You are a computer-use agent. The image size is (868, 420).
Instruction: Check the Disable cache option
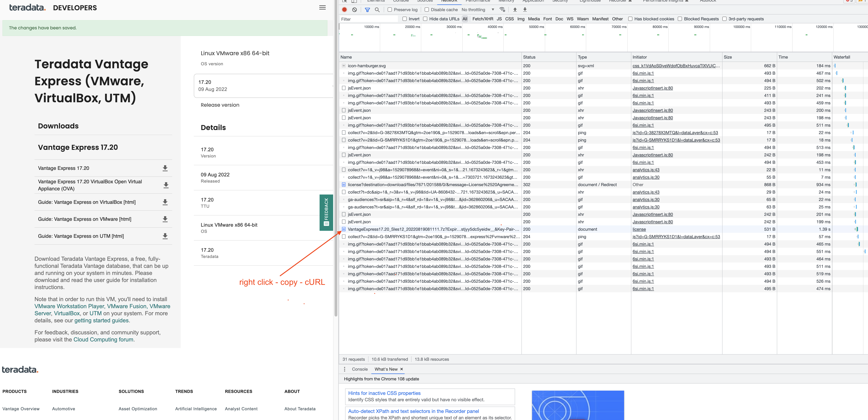[427, 10]
